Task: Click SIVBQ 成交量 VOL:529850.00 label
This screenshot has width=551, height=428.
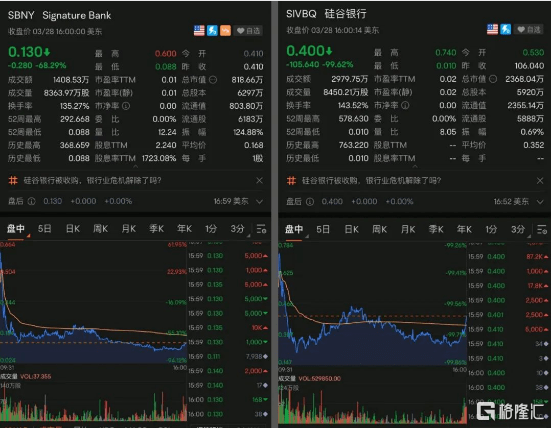Action: (309, 378)
